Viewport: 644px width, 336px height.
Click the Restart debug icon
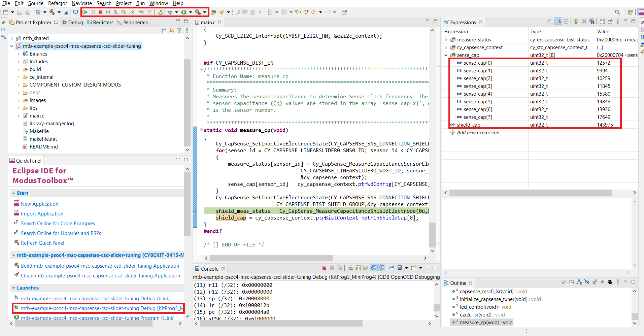[x=160, y=12]
